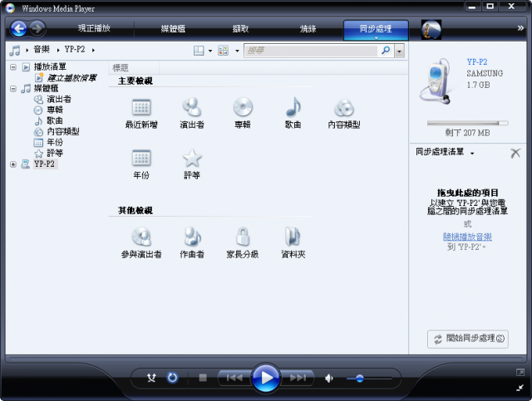532x401 pixels.
Task: Open the YP-P2 breadcrumb dropdown arrow
Action: 93,51
